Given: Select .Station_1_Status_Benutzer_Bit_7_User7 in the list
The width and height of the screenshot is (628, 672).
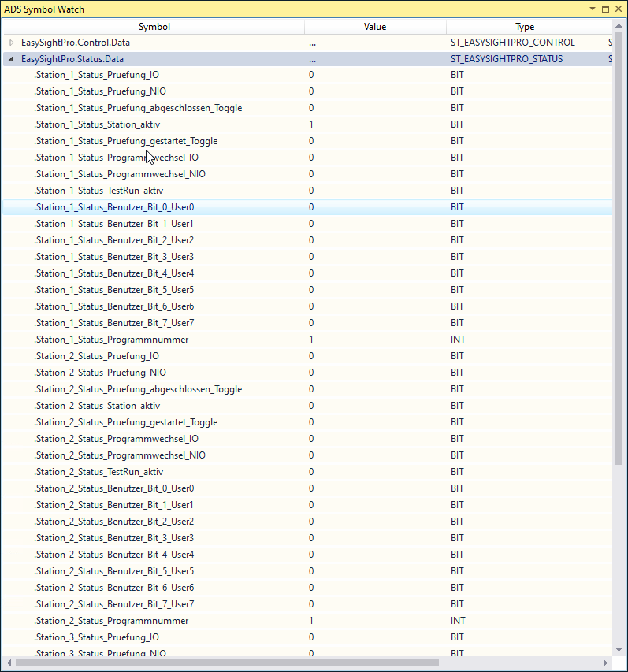Looking at the screenshot, I should 114,323.
